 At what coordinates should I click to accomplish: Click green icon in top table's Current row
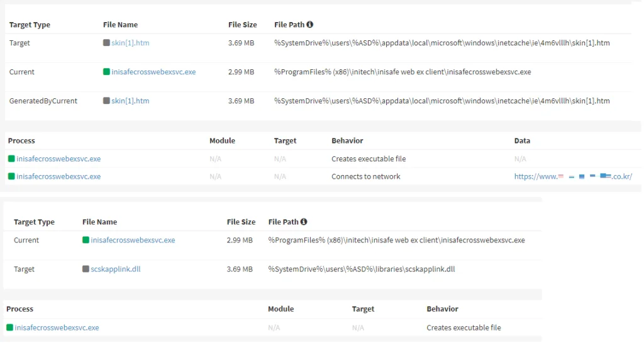point(106,72)
